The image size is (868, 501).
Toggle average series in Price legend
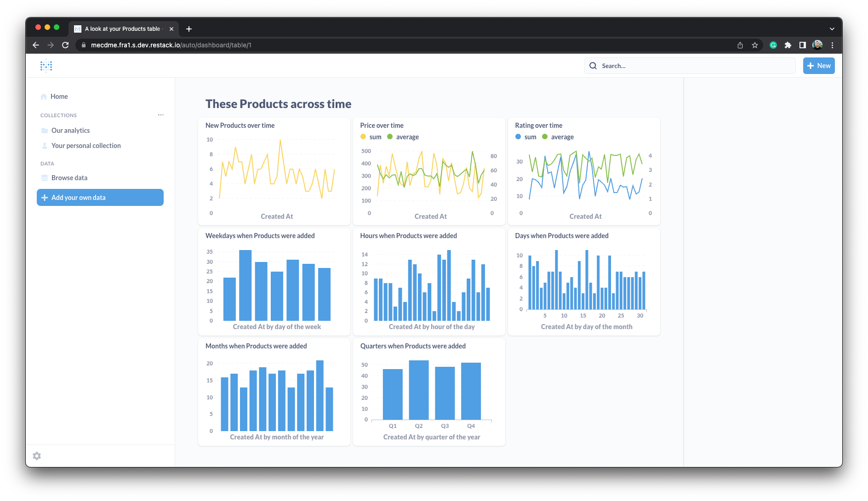[x=403, y=137]
